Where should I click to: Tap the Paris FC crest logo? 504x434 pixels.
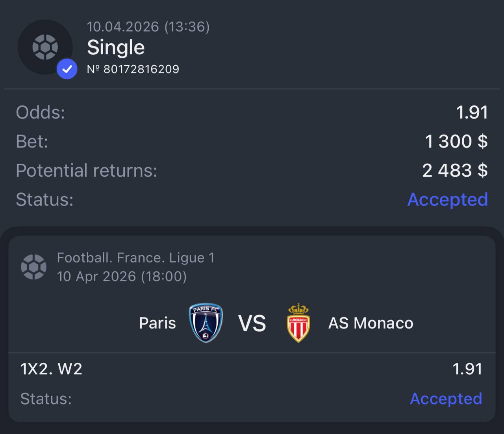tap(206, 323)
